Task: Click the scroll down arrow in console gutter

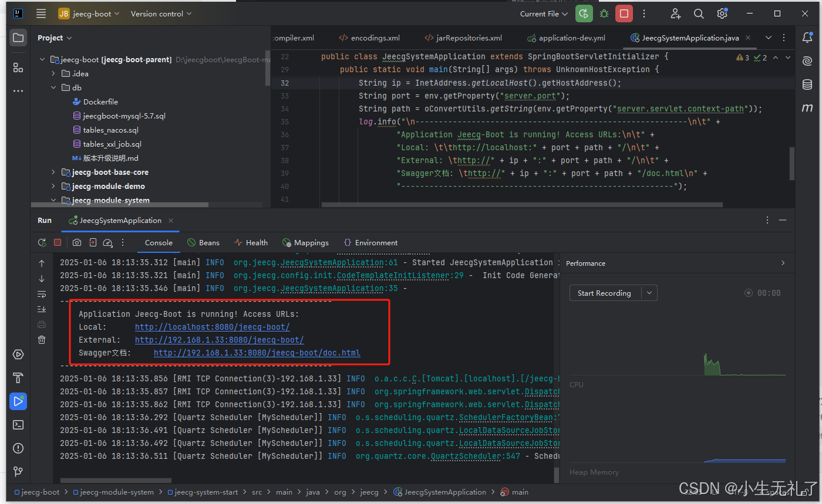Action: point(42,279)
